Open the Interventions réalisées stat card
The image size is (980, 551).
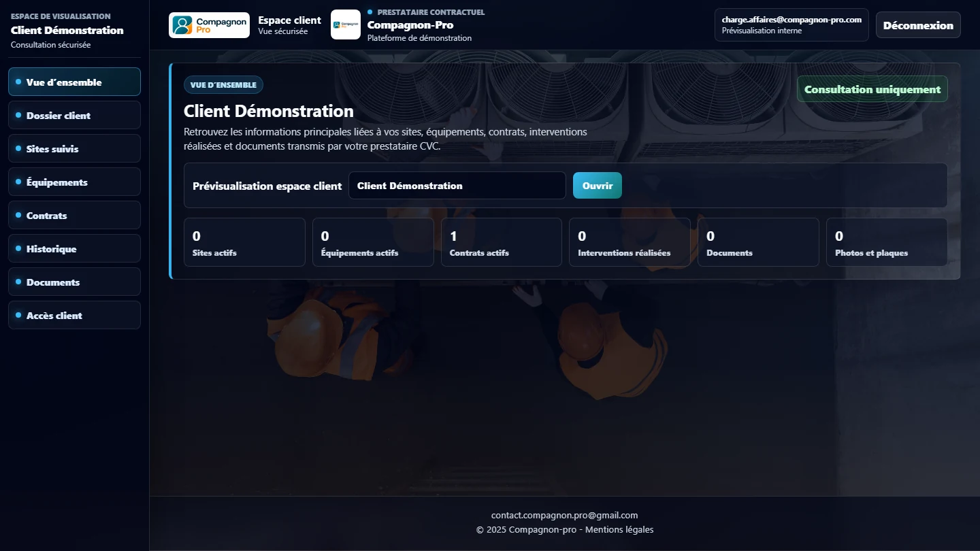click(x=630, y=242)
